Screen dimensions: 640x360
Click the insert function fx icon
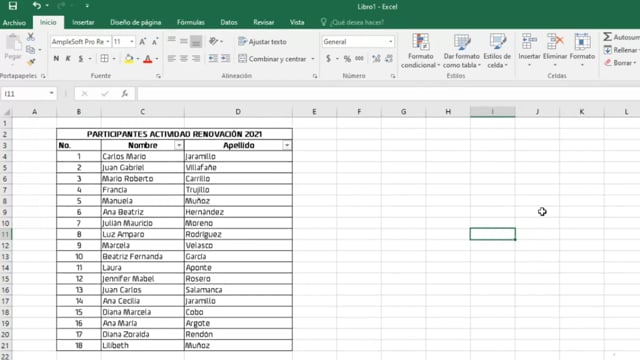pos(124,94)
